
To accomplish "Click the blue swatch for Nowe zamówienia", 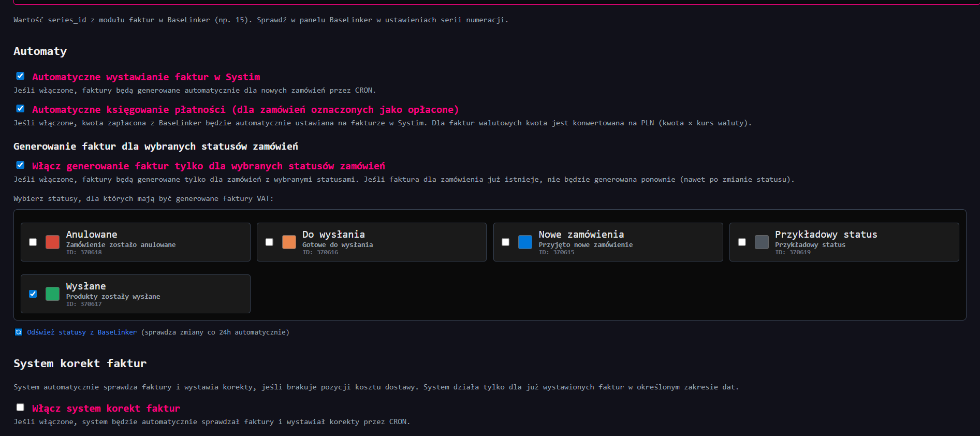I will 525,242.
